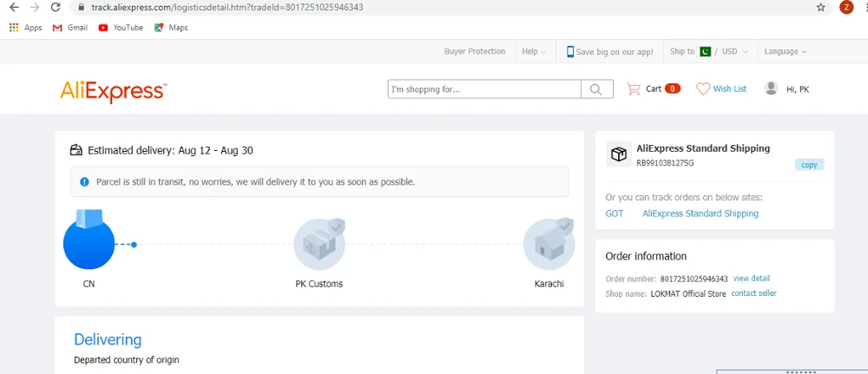This screenshot has width=868, height=374.
Task: Click the Karachi destination label
Action: [549, 284]
